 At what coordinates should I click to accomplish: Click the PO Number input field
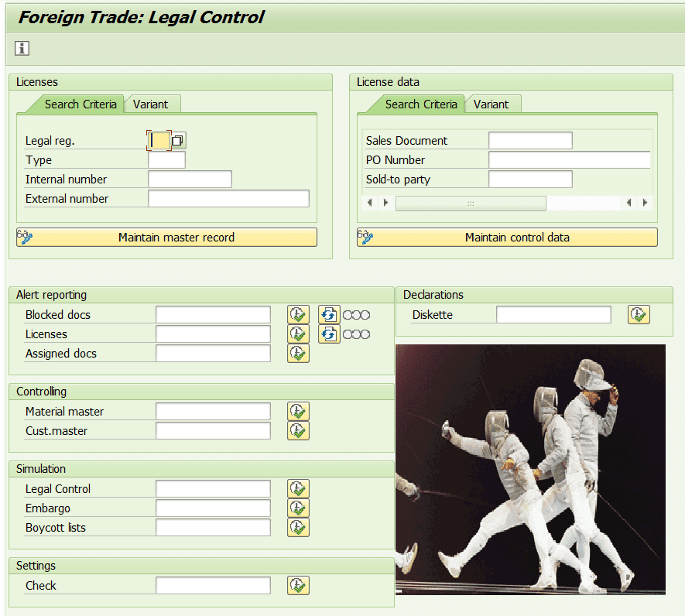click(x=569, y=160)
